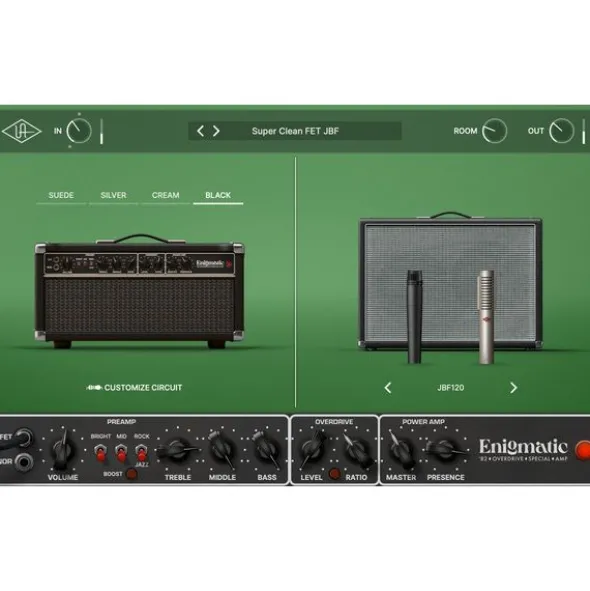Viewport: 590px width, 591px height.
Task: Toggle the overdrive on/off button
Action: (x=334, y=473)
